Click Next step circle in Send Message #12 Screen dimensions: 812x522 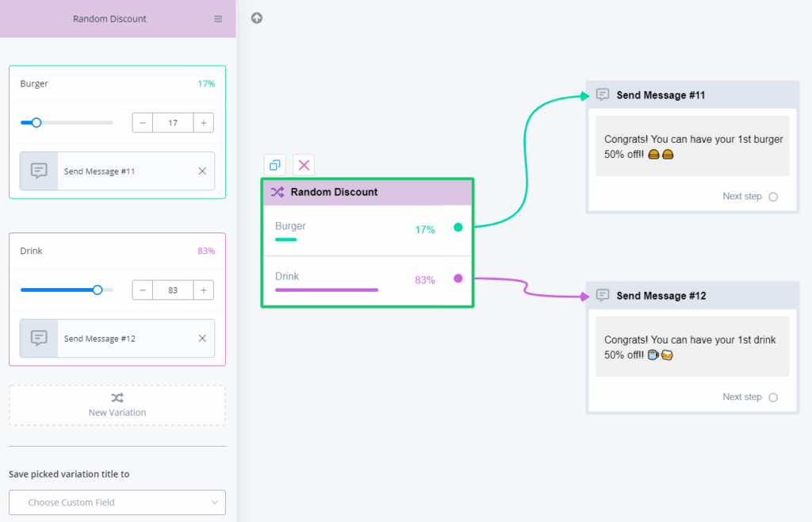773,397
